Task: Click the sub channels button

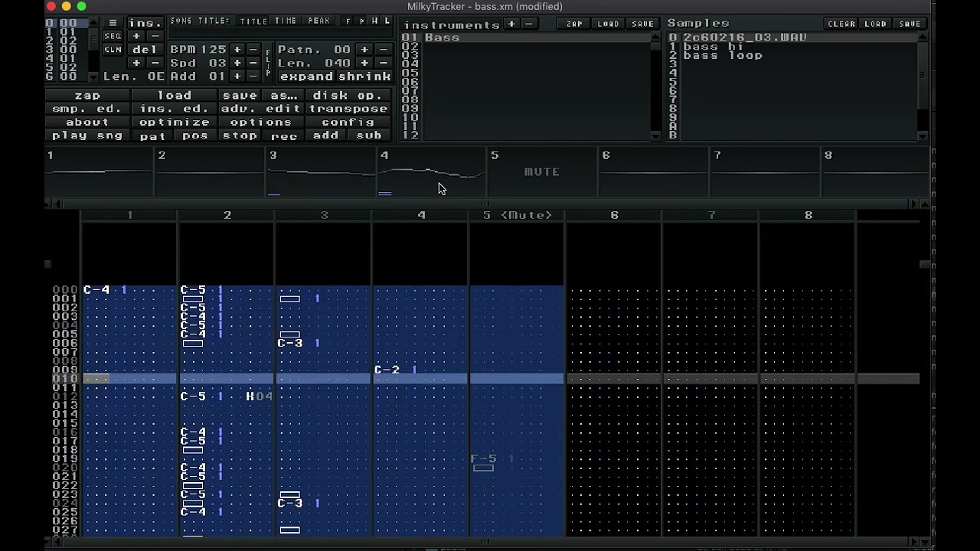Action: [x=369, y=135]
